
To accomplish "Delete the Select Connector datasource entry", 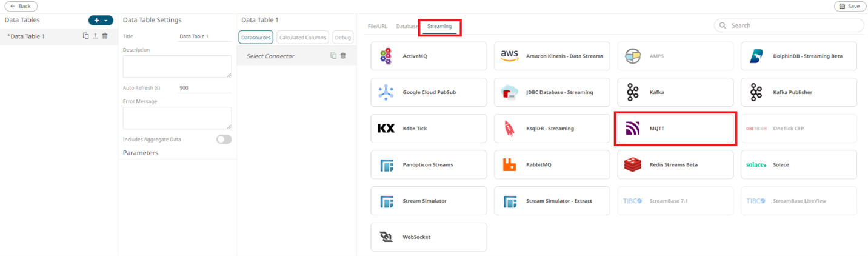I will click(x=343, y=56).
